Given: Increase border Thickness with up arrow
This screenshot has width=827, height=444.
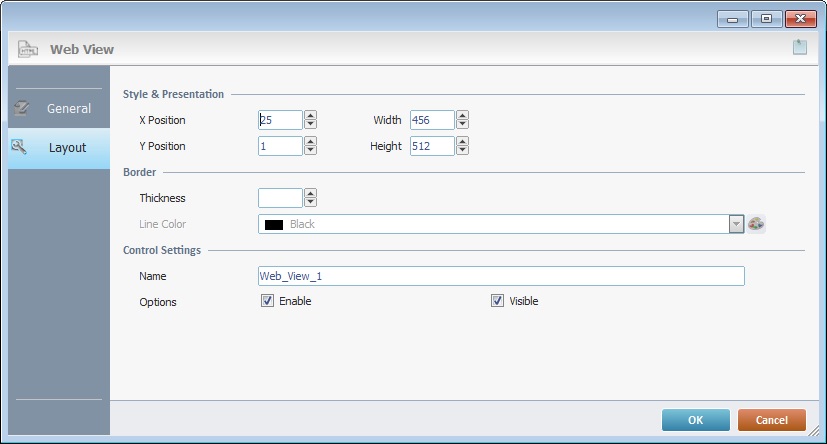Looking at the screenshot, I should 310,193.
